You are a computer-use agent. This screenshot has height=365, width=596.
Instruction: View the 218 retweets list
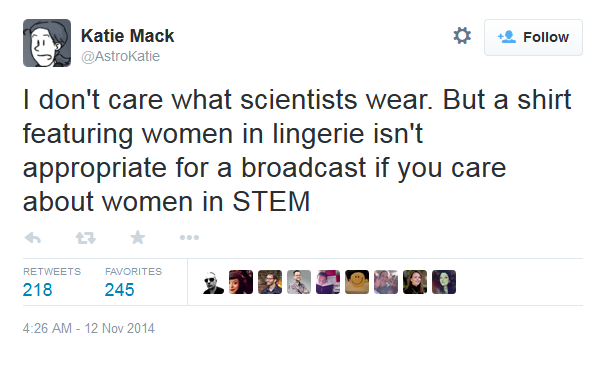click(x=52, y=281)
